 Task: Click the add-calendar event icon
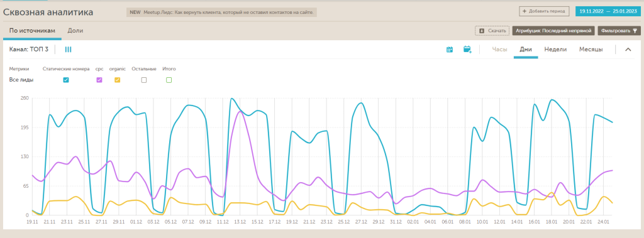click(467, 50)
